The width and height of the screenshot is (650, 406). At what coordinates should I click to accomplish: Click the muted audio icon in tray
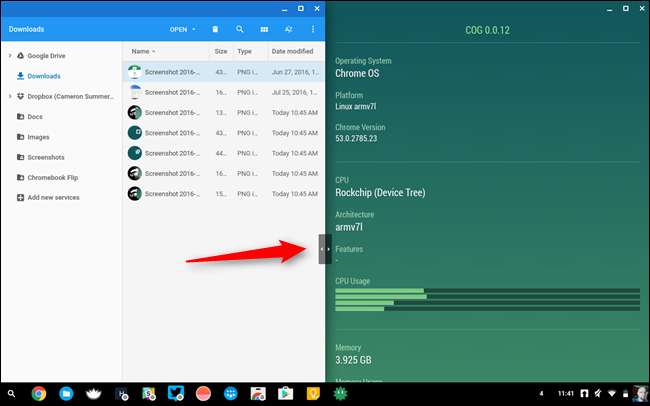point(598,394)
